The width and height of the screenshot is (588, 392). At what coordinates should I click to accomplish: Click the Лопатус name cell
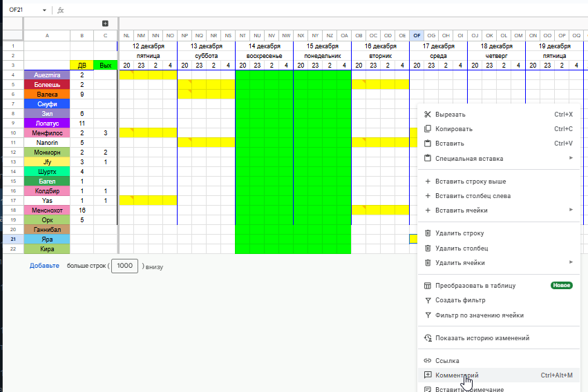47,123
